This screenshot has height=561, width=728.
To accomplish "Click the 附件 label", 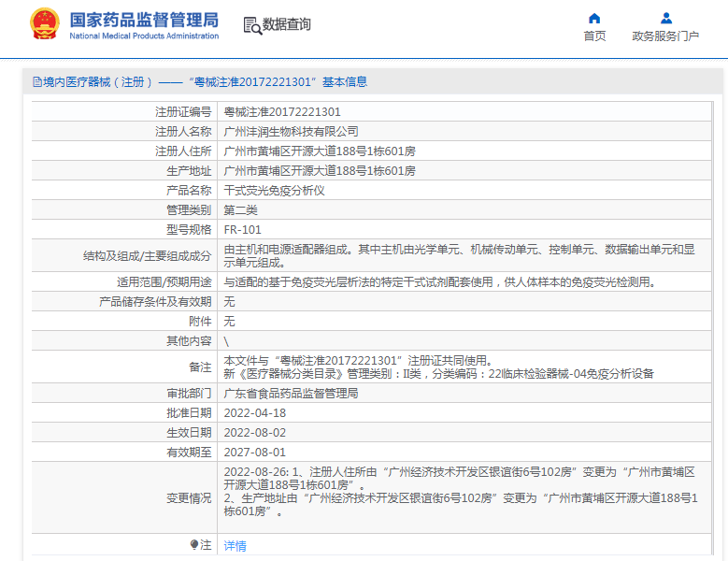I will click(200, 322).
